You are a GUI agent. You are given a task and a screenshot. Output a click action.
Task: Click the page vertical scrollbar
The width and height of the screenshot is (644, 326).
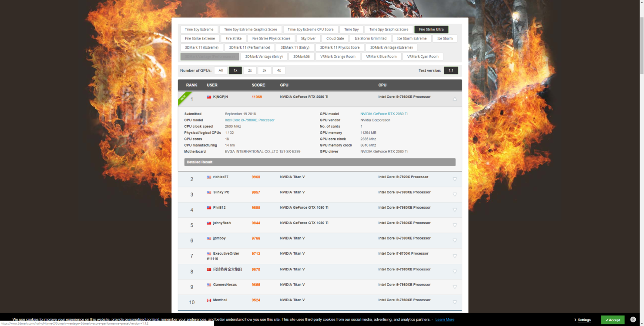[x=641, y=130]
